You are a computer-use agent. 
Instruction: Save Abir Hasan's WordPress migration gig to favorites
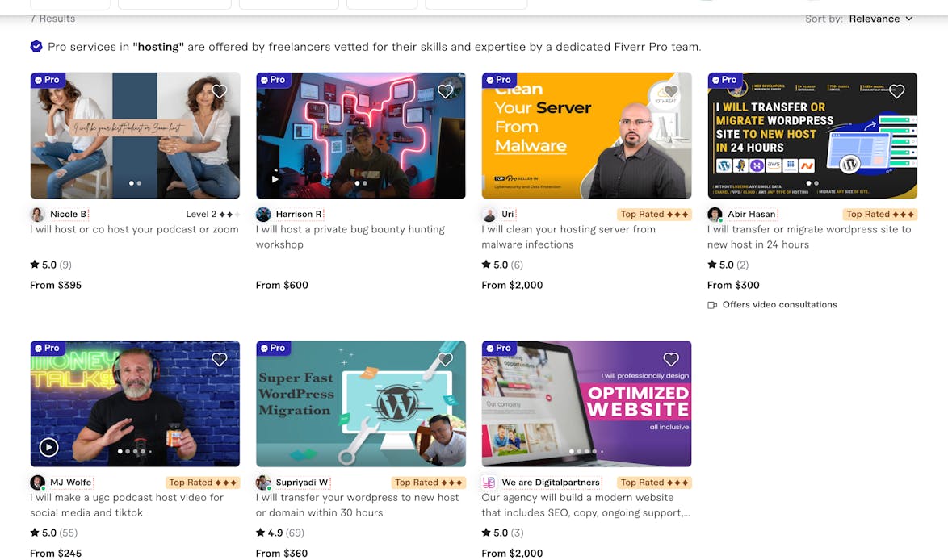tap(896, 92)
